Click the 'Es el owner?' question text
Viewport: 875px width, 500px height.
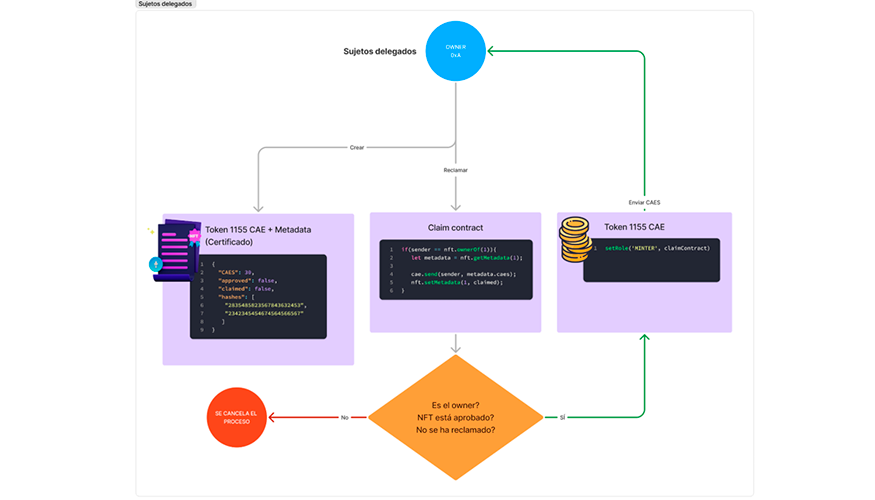(x=455, y=405)
